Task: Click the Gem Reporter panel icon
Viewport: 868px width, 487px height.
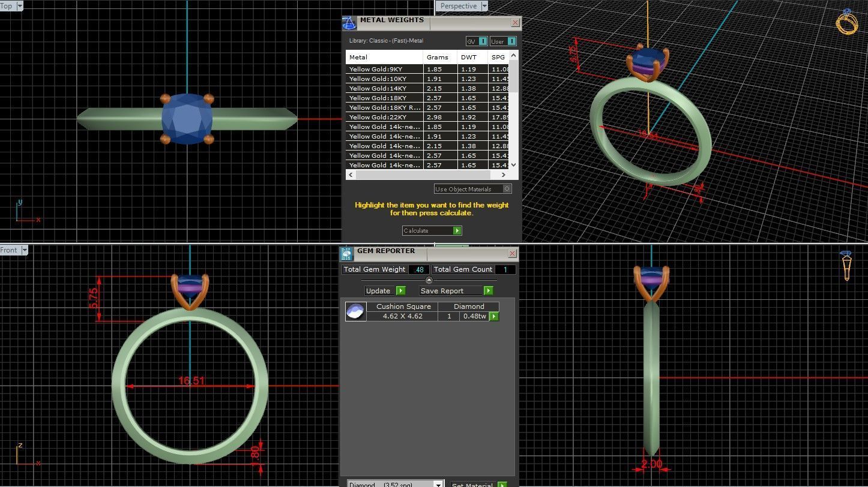Action: 346,254
